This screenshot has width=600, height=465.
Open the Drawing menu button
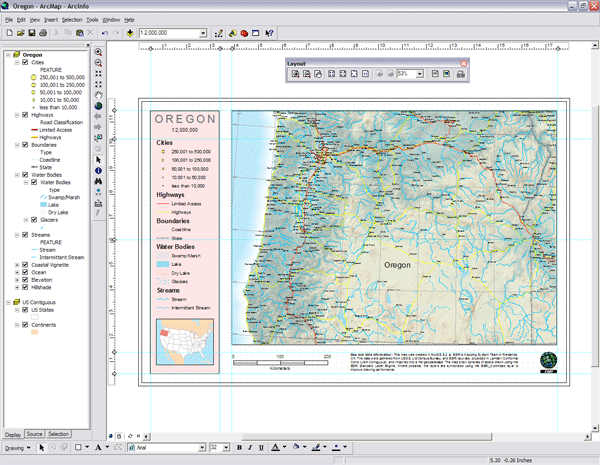[x=14, y=447]
